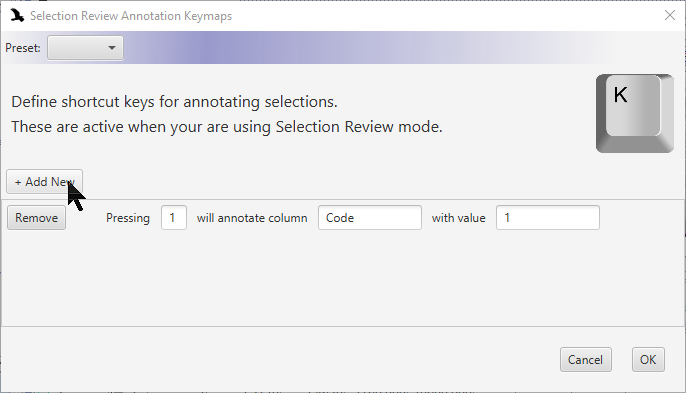The image size is (686, 393).
Task: Close the Keymaps dialog with the X
Action: tap(669, 15)
